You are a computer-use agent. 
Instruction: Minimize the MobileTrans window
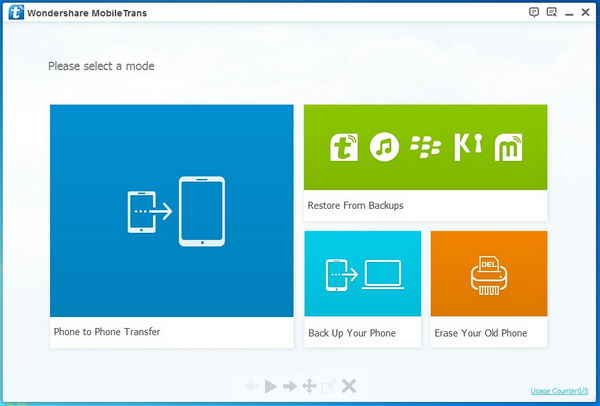point(570,12)
